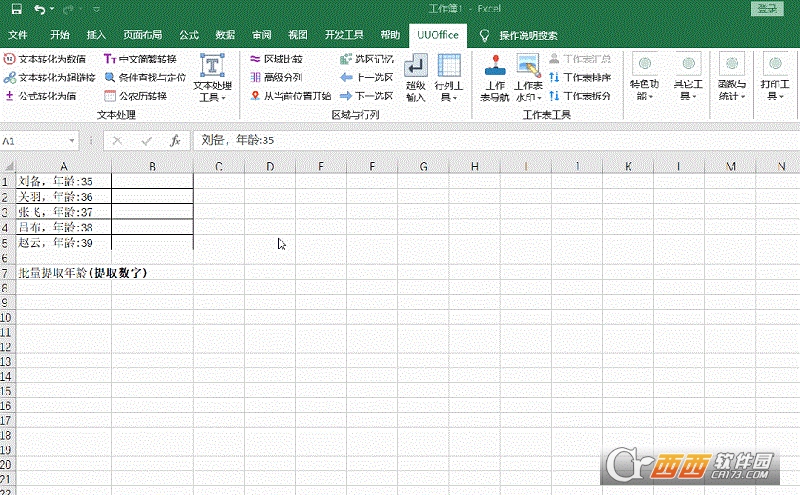Click the 登录 (sign in) button

[x=767, y=8]
